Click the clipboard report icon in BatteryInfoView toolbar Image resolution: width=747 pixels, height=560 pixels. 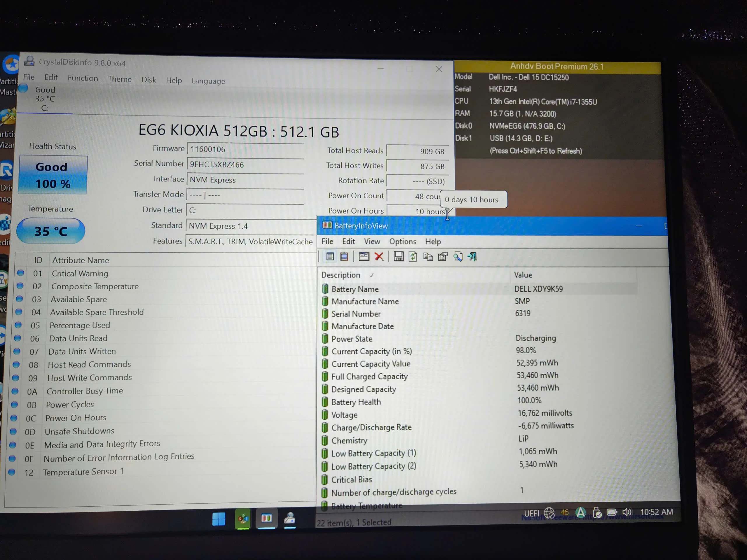(x=344, y=257)
